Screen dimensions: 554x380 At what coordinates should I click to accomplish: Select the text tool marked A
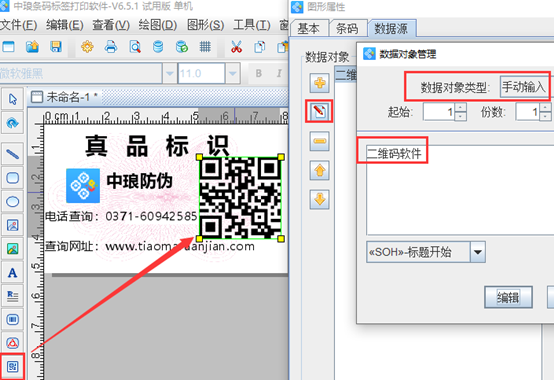13,272
